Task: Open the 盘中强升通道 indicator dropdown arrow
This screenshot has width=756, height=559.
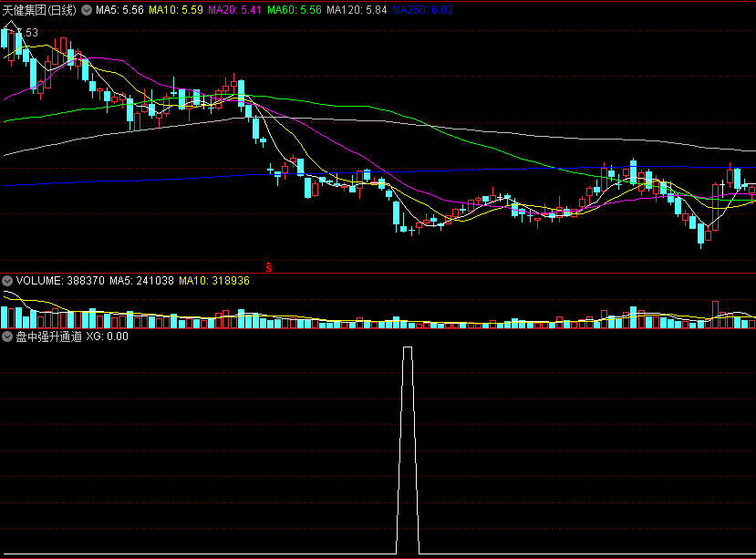Action: point(7,336)
